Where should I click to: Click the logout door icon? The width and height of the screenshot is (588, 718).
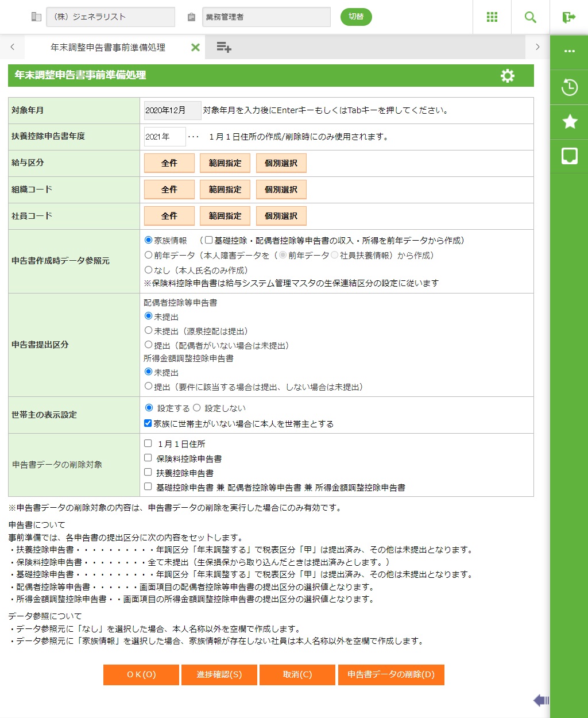(x=569, y=17)
